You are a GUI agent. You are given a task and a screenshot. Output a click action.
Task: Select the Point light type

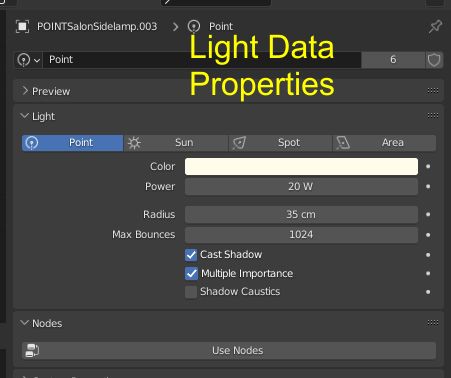coord(72,143)
